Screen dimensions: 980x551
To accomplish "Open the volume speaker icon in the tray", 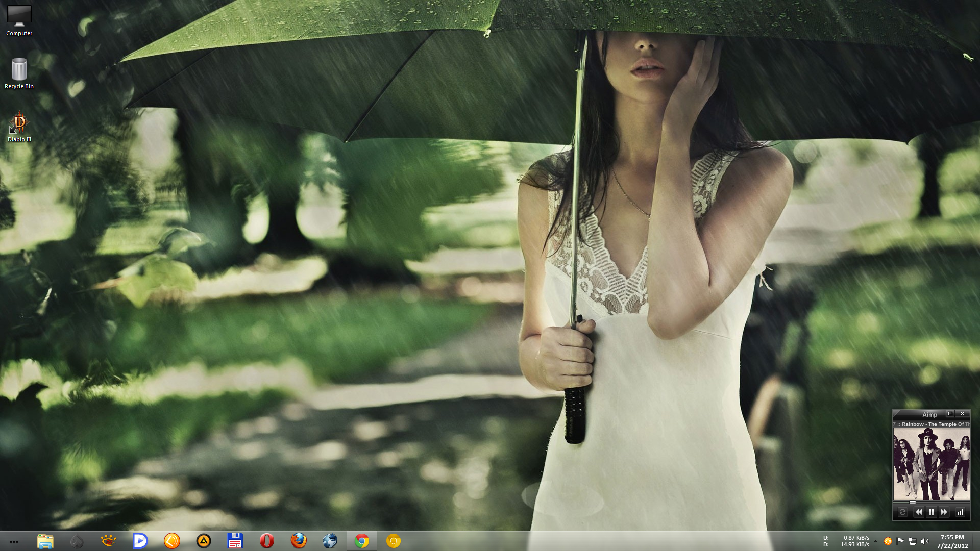I will (925, 541).
